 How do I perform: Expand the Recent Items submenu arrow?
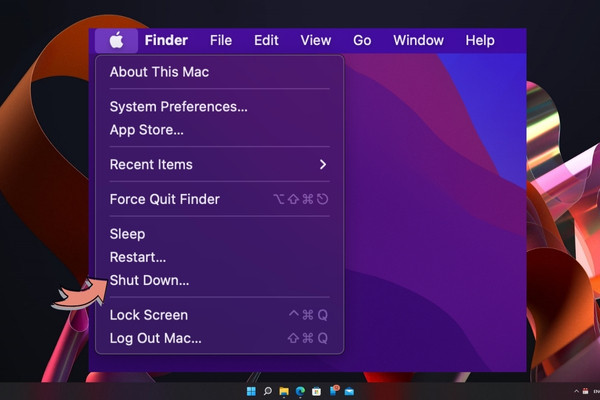(323, 165)
